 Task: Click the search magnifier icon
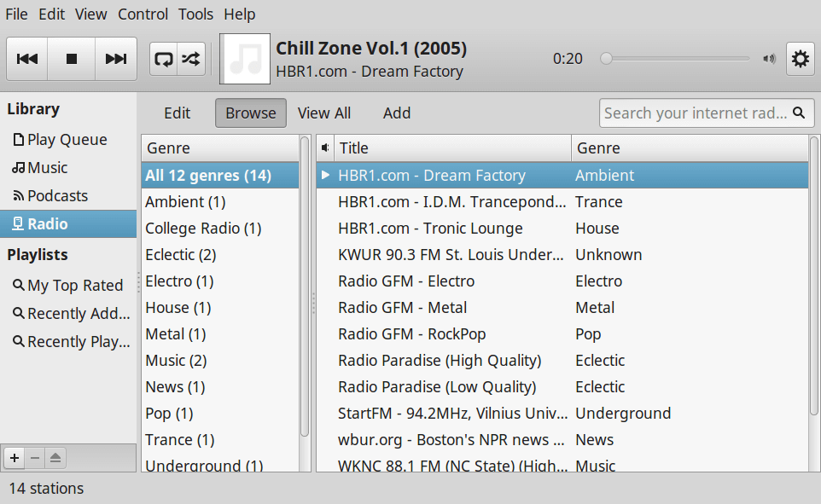pos(798,113)
